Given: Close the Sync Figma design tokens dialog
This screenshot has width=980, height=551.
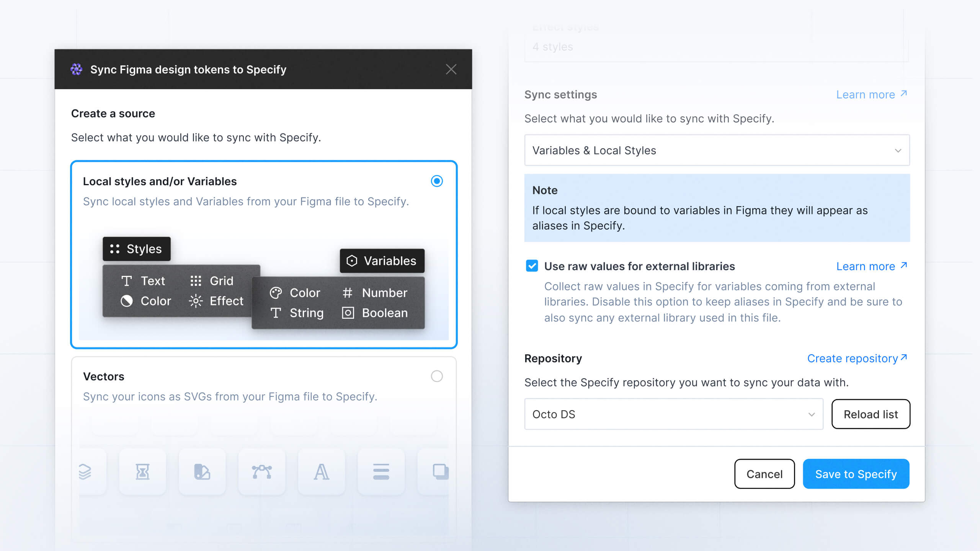Looking at the screenshot, I should click(451, 69).
